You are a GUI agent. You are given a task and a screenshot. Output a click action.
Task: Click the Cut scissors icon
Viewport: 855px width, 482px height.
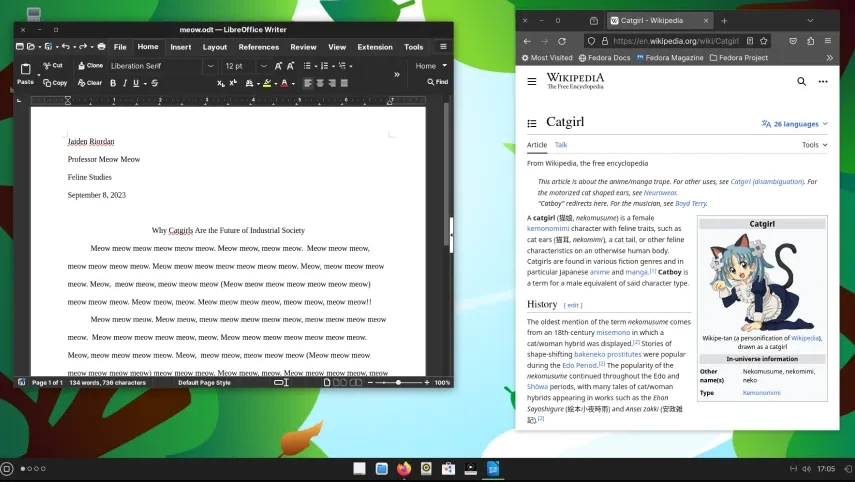tap(46, 66)
